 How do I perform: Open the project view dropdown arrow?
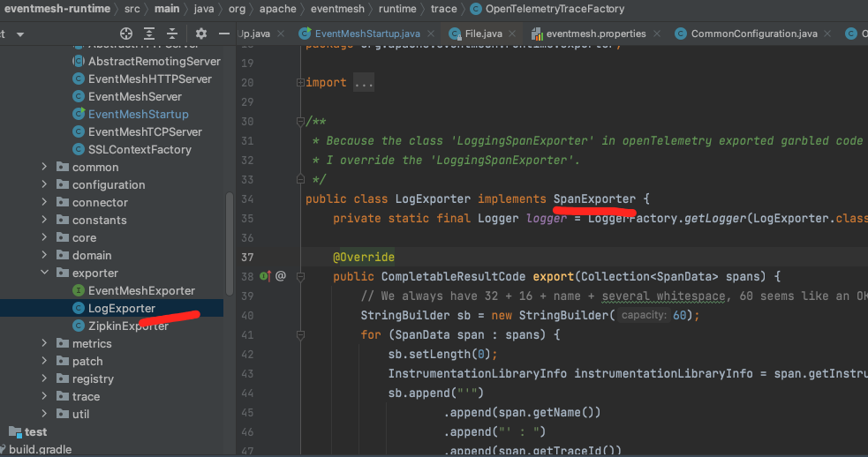20,34
